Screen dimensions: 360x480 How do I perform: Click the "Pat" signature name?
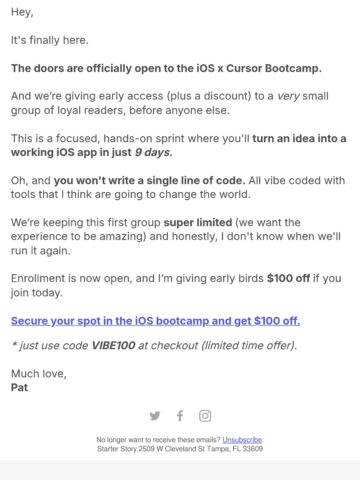tap(19, 388)
